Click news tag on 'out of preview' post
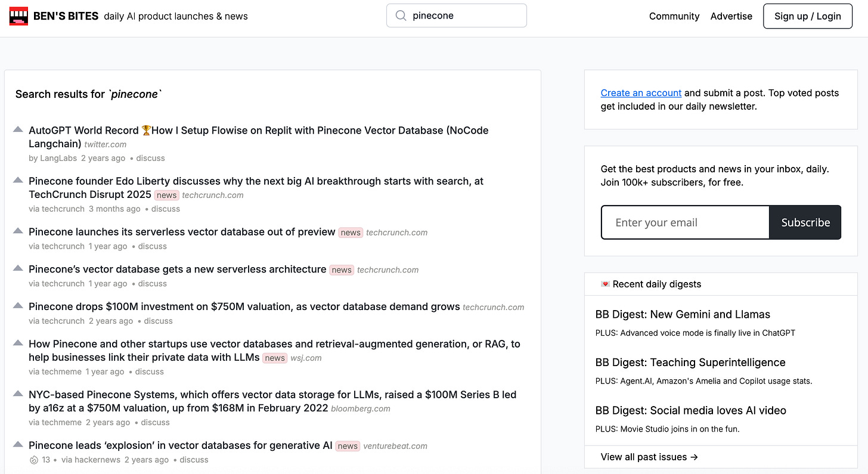This screenshot has height=474, width=868. pyautogui.click(x=351, y=233)
